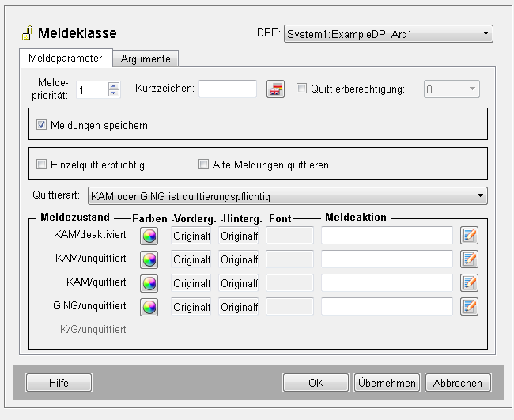Open the Quittierart dropdown
This screenshot has width=514, height=420.
tap(480, 195)
